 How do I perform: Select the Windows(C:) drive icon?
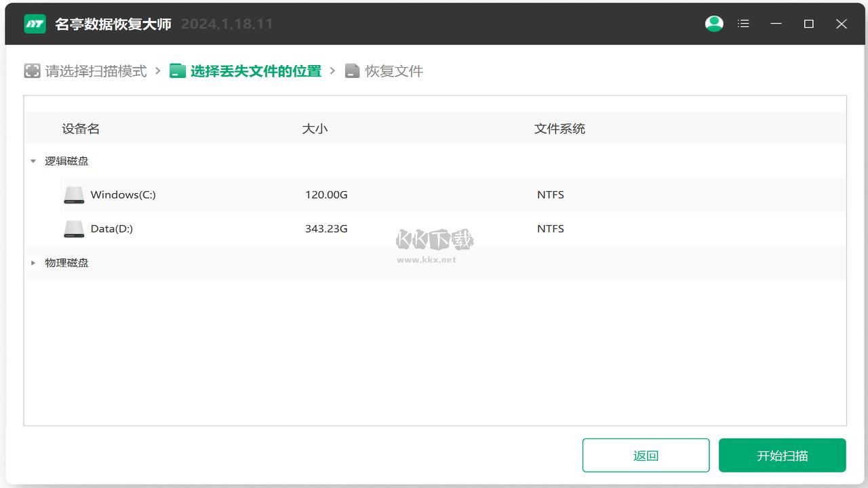(74, 195)
